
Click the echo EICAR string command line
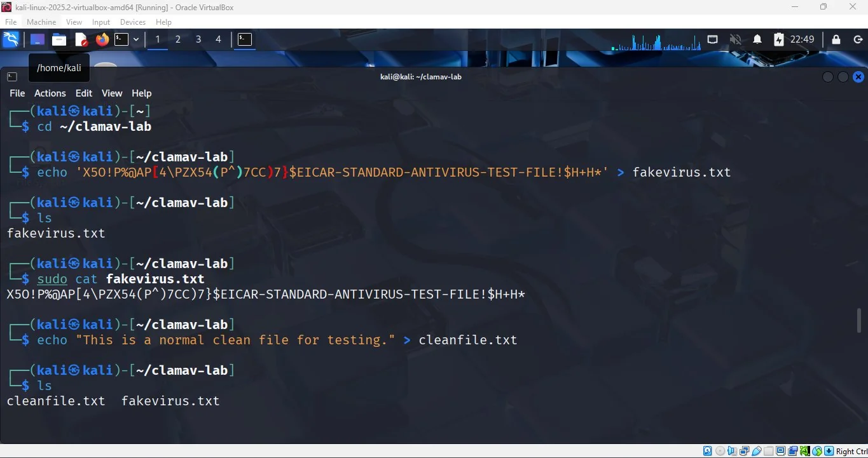[x=383, y=172]
